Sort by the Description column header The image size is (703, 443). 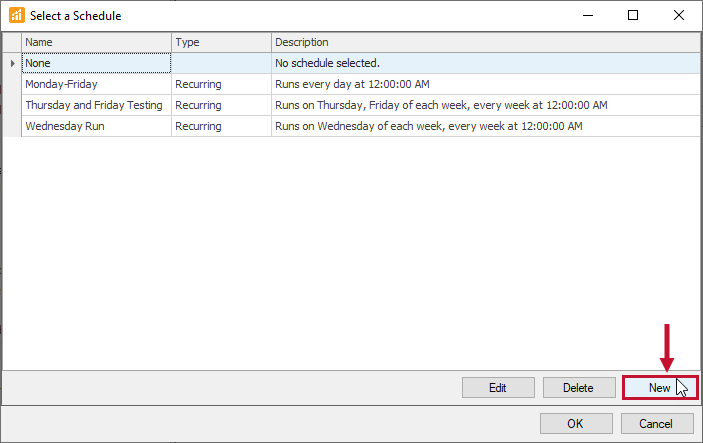pyautogui.click(x=486, y=42)
